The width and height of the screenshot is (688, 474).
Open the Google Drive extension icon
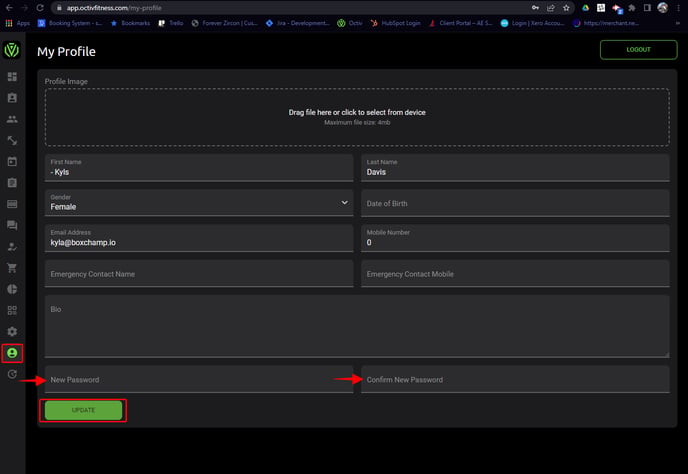[585, 7]
